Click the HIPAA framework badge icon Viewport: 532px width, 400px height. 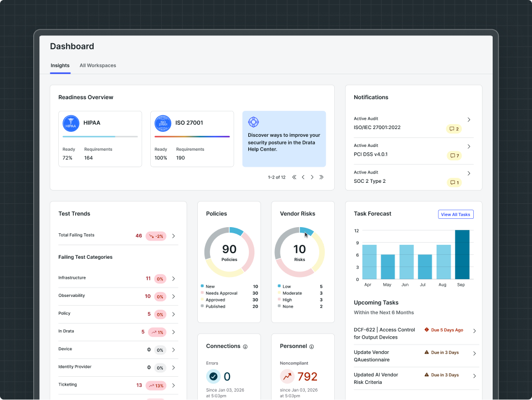click(71, 123)
